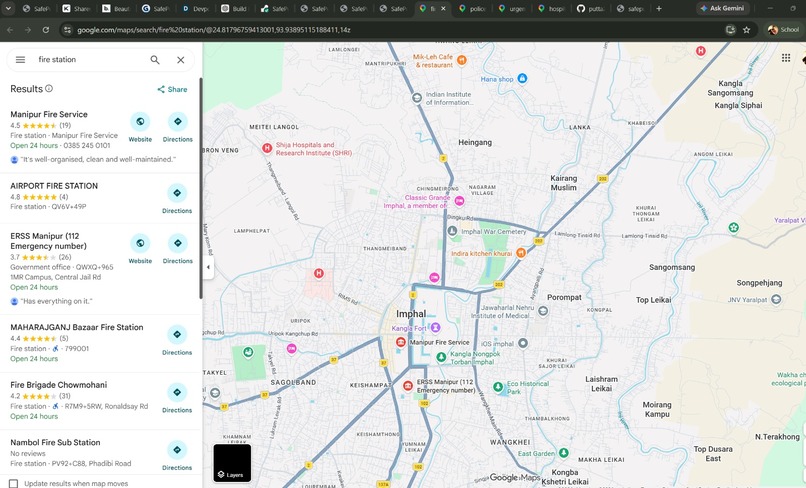Reload the current page
Image resolution: width=806 pixels, height=488 pixels.
[x=46, y=30]
